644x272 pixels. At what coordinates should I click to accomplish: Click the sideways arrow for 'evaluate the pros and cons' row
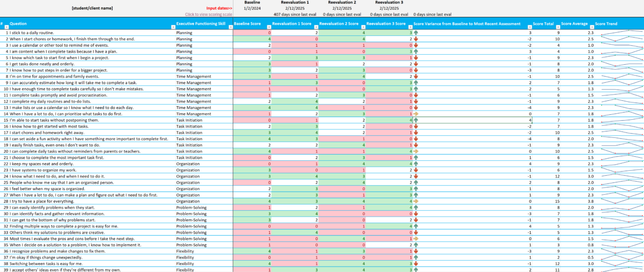415,238
